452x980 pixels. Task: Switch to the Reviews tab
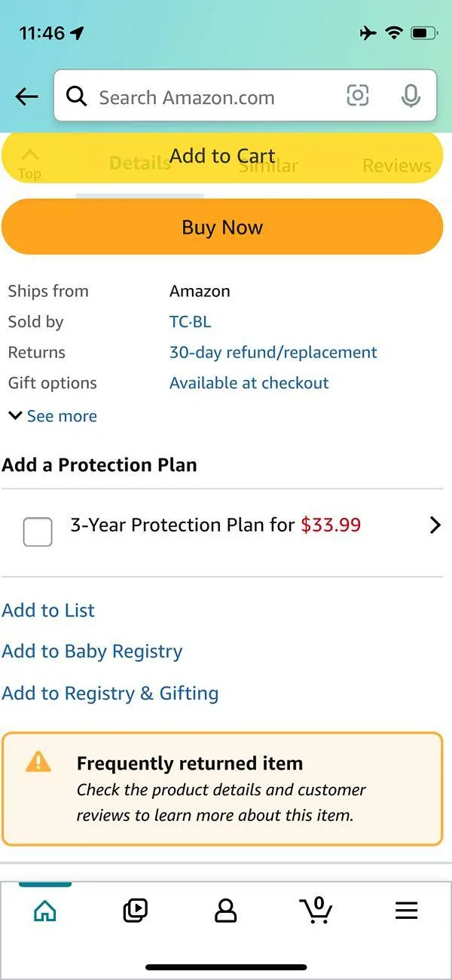[x=397, y=165]
